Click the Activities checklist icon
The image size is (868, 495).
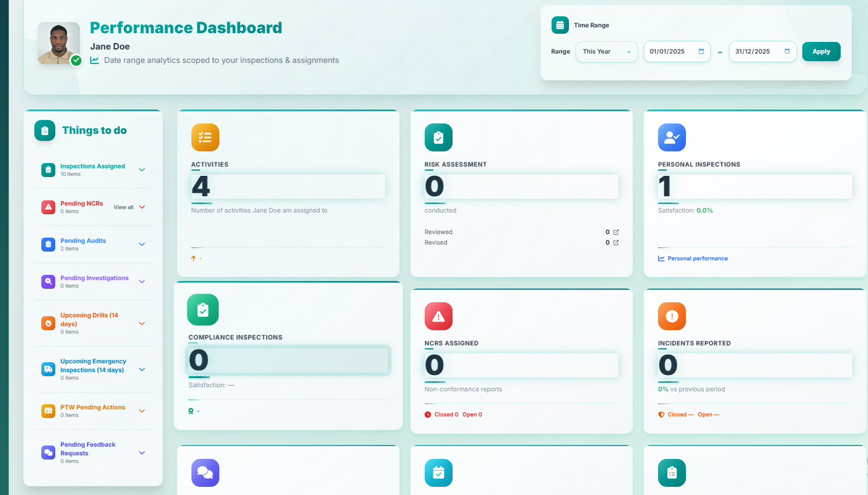[205, 137]
